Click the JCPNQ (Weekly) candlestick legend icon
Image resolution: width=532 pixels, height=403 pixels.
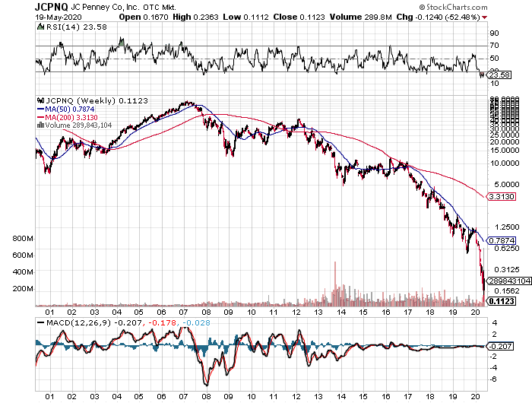[41, 100]
